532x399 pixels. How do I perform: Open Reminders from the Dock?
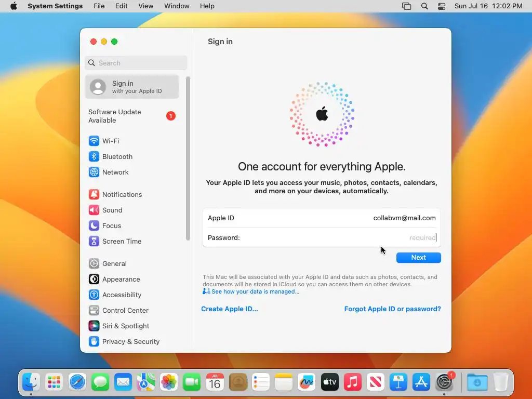click(261, 382)
